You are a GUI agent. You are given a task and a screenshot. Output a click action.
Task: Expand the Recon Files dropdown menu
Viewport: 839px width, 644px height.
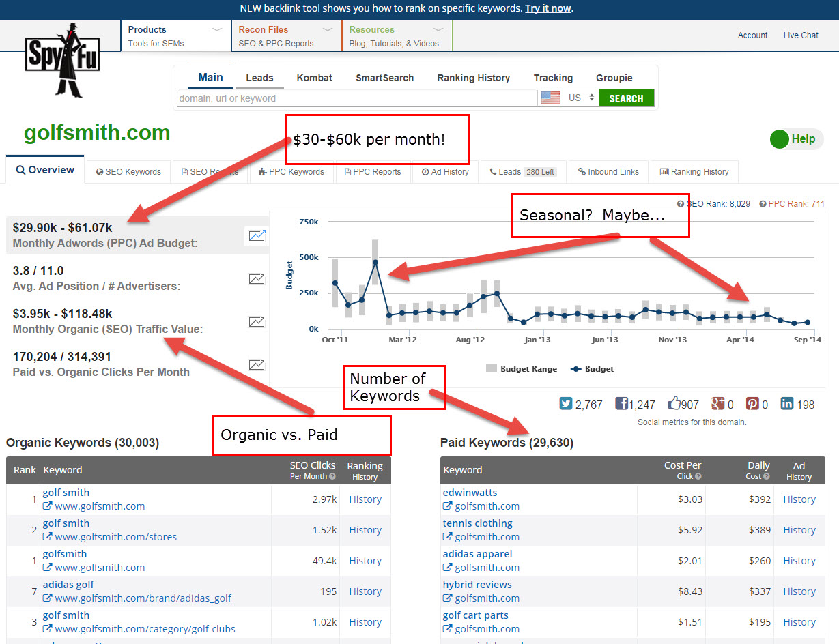click(286, 36)
